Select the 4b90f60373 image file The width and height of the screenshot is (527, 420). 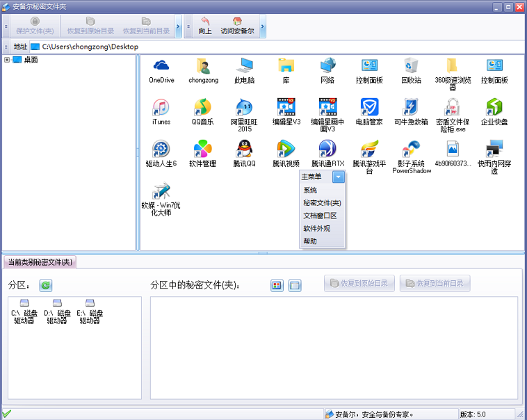coord(453,154)
